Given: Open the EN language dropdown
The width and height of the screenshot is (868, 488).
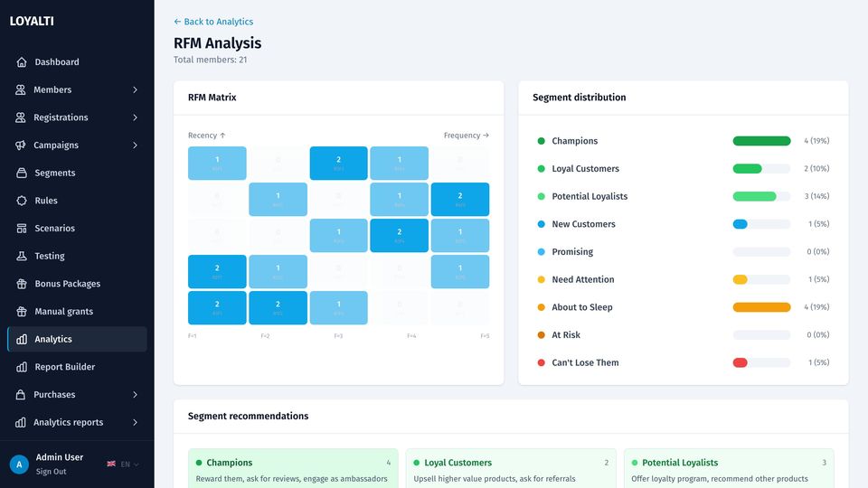Looking at the screenshot, I should click(x=129, y=465).
